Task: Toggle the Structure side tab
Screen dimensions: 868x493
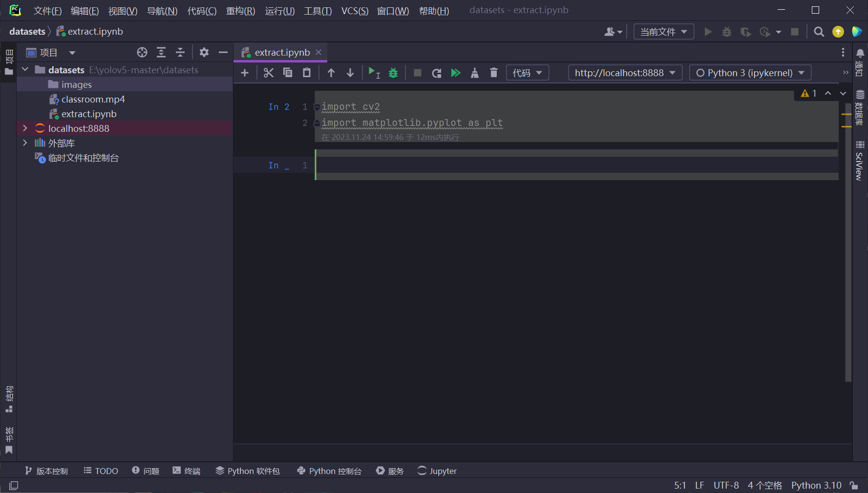Action: (9, 399)
